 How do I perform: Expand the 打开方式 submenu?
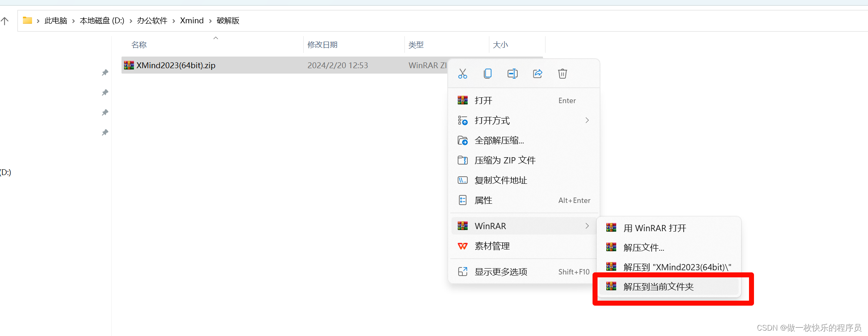[x=524, y=120]
